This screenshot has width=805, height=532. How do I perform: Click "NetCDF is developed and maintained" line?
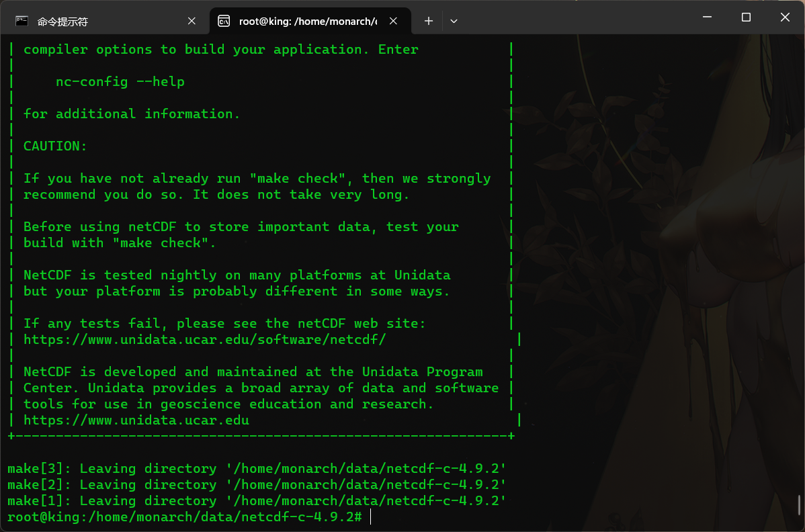pos(253,371)
